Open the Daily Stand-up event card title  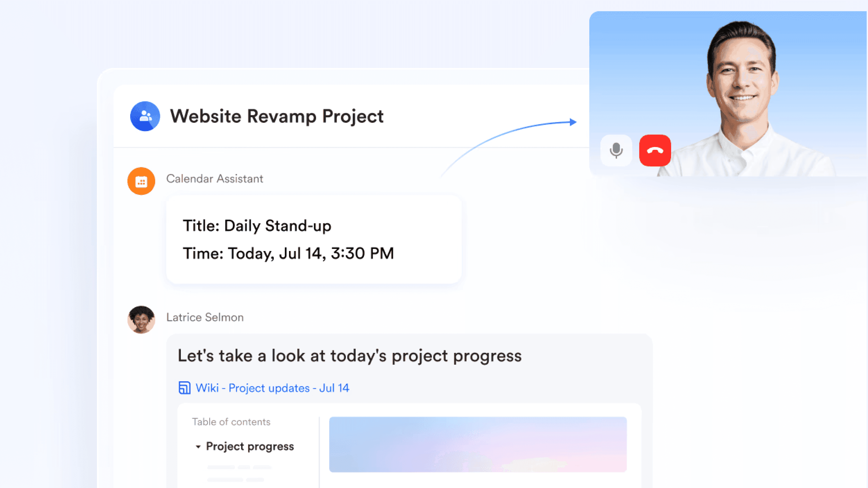257,226
